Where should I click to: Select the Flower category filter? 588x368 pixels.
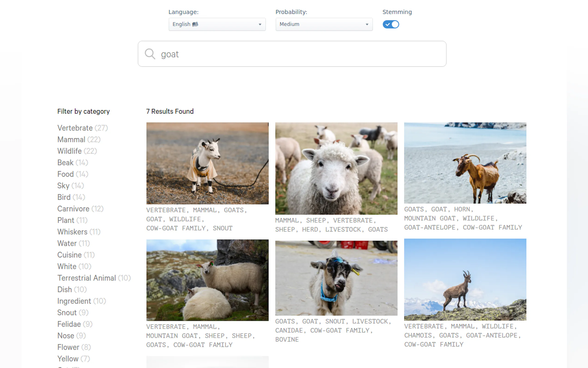point(68,347)
